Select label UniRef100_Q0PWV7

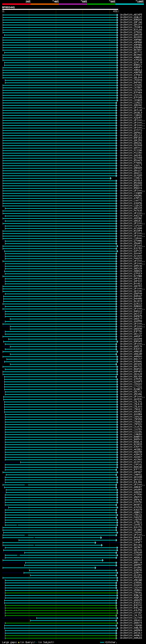pos(131,540)
